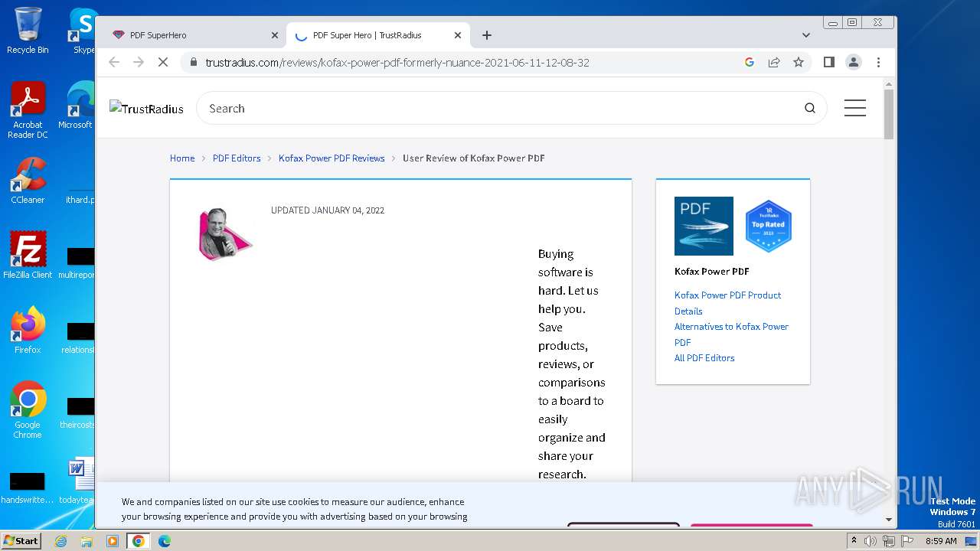Share this page icon in address bar

tap(774, 62)
